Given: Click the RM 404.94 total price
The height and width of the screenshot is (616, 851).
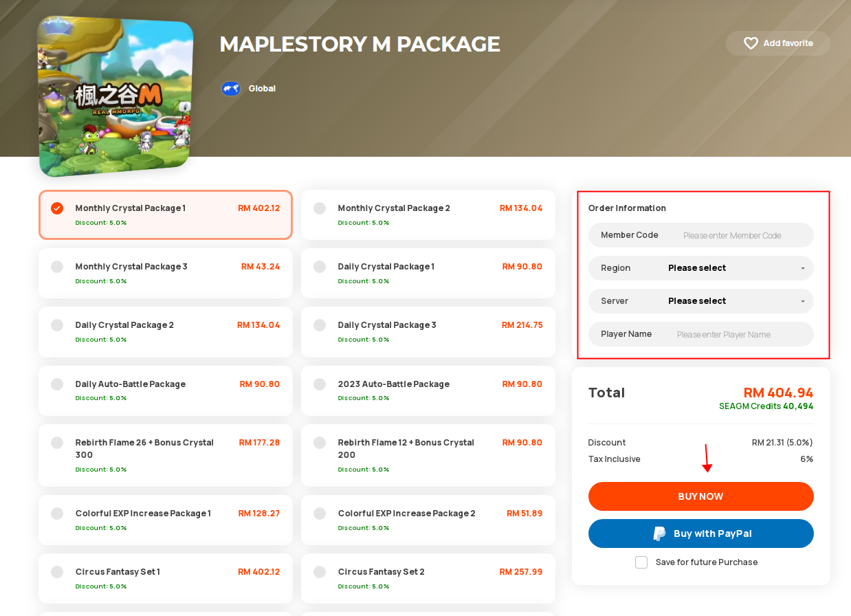Looking at the screenshot, I should 778,393.
